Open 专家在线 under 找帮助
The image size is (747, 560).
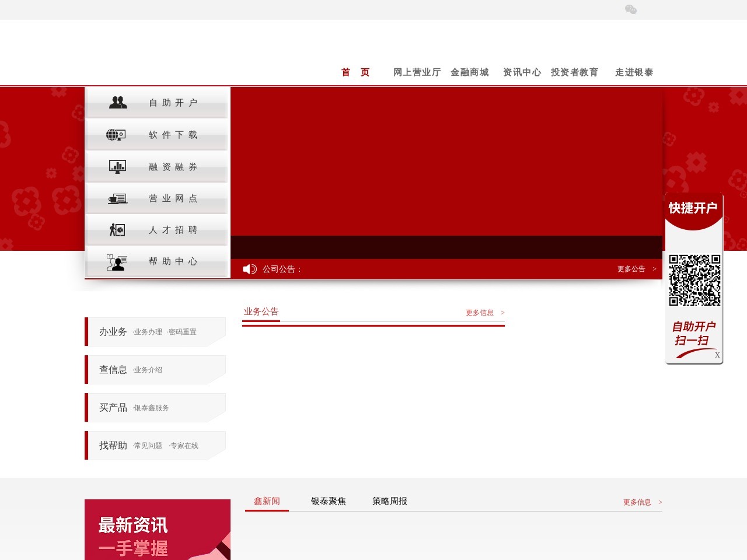coord(184,446)
